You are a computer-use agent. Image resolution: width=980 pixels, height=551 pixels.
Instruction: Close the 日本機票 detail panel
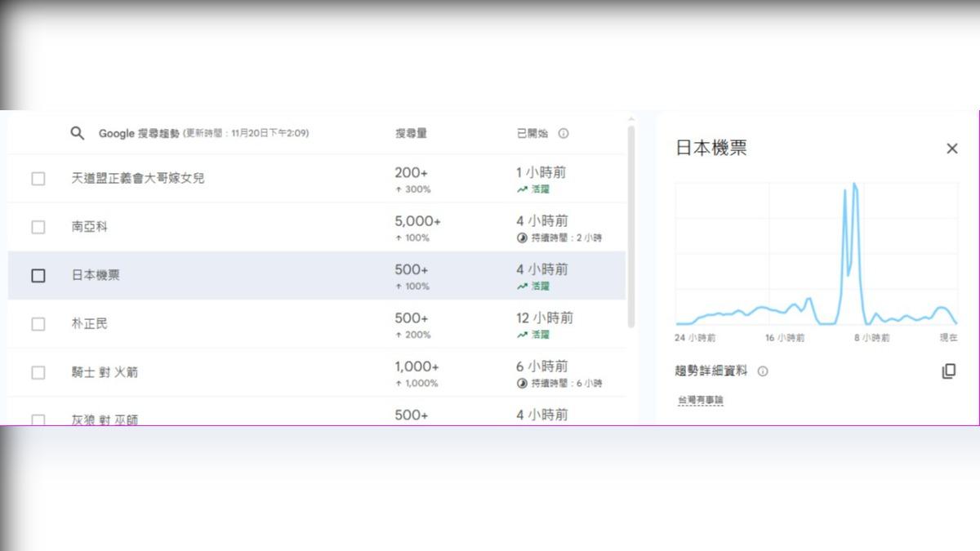(x=951, y=149)
